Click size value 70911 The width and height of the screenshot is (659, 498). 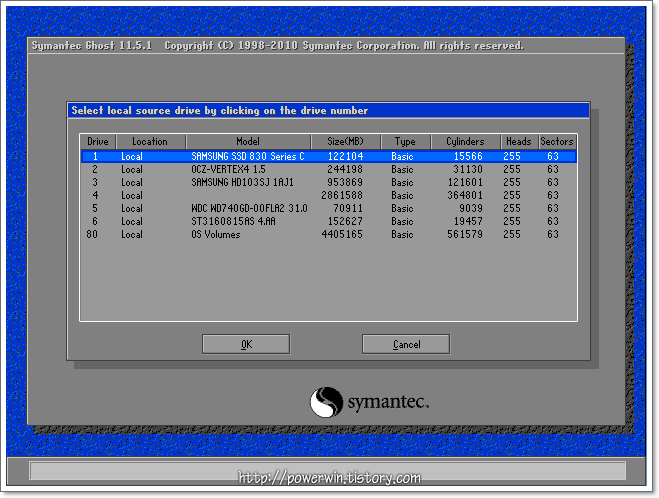(348, 208)
